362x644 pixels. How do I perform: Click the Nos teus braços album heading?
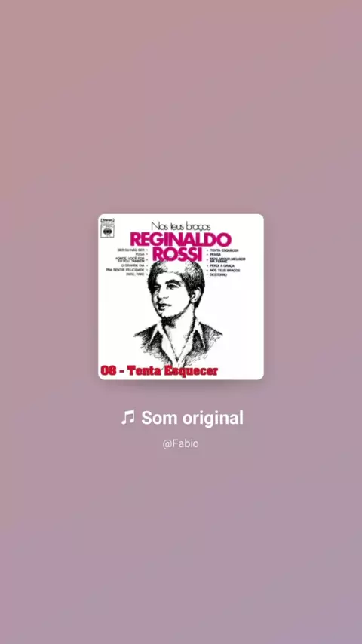click(181, 226)
